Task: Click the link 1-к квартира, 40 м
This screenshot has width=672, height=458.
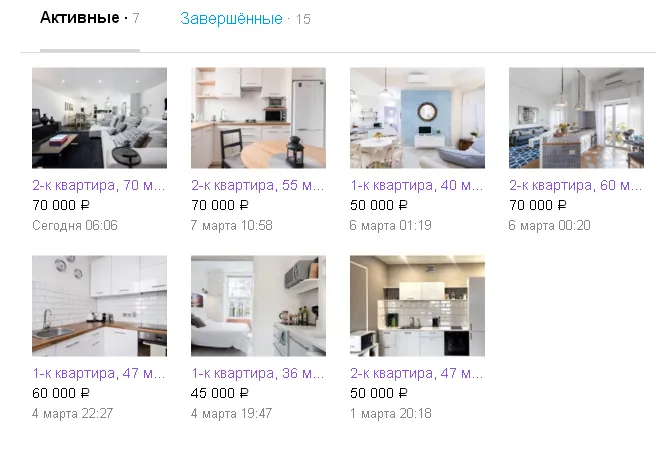Action: tap(417, 185)
